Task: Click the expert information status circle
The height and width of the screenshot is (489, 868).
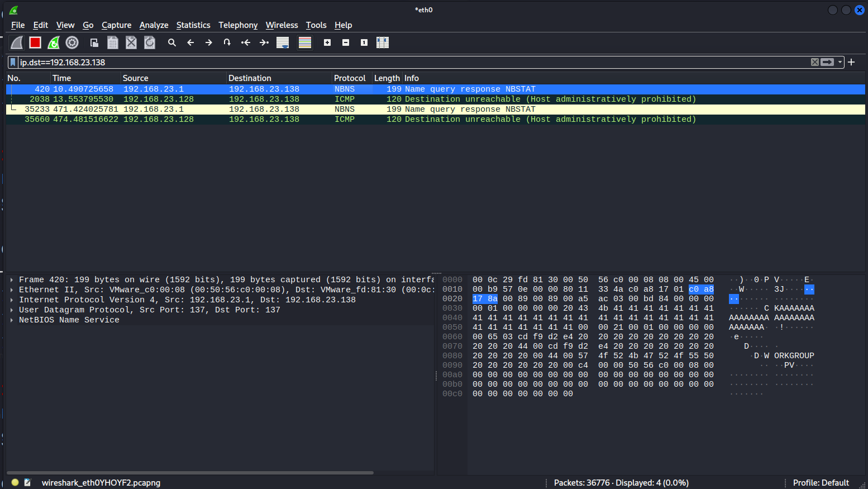Action: tap(15, 482)
